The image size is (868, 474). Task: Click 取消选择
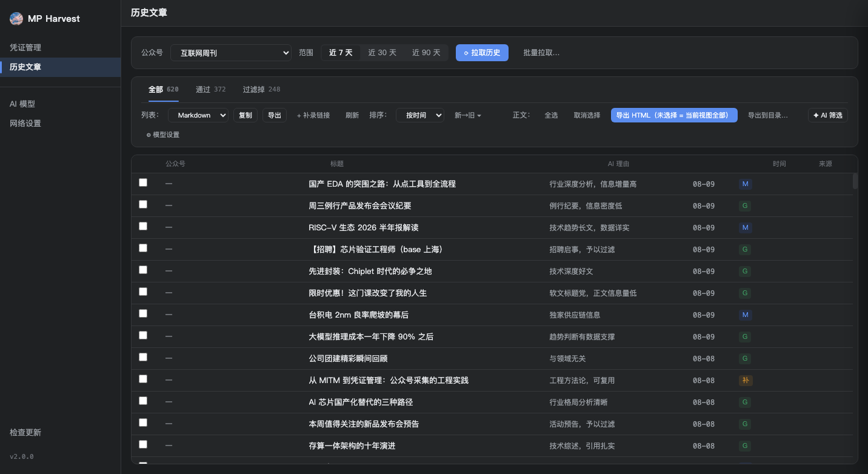(x=587, y=115)
